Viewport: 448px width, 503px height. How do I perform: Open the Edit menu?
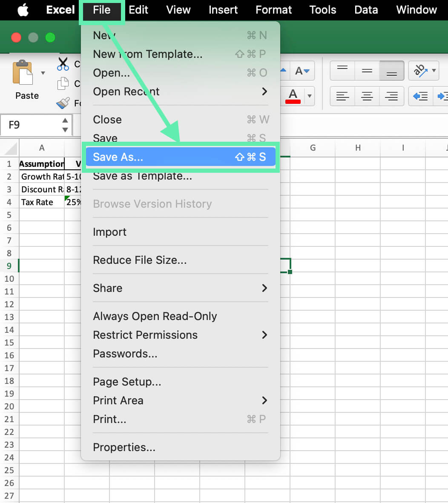(138, 10)
